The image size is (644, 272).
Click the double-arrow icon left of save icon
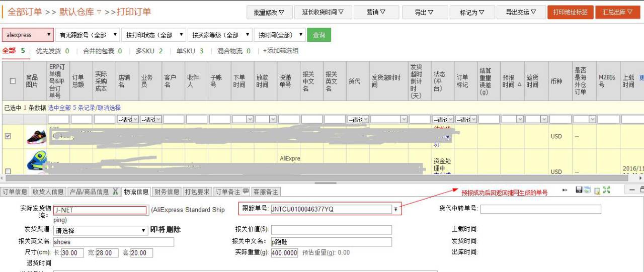click(565, 190)
